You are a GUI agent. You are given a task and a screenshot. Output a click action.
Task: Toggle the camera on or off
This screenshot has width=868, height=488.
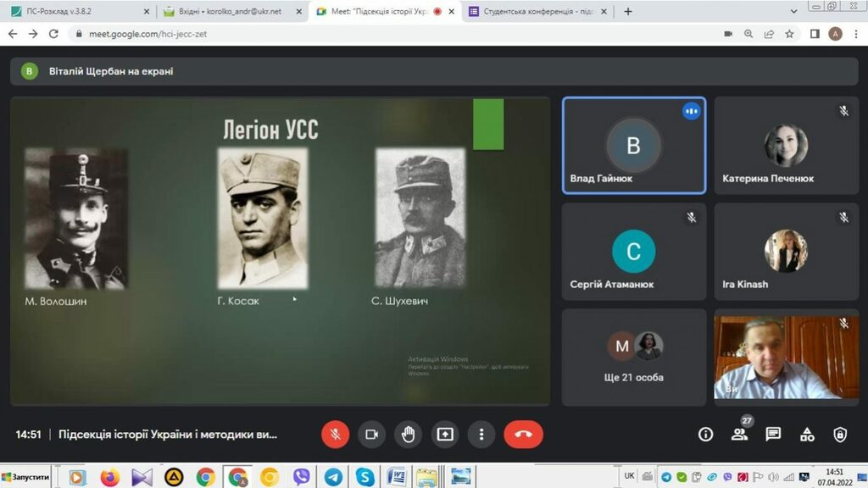[371, 435]
